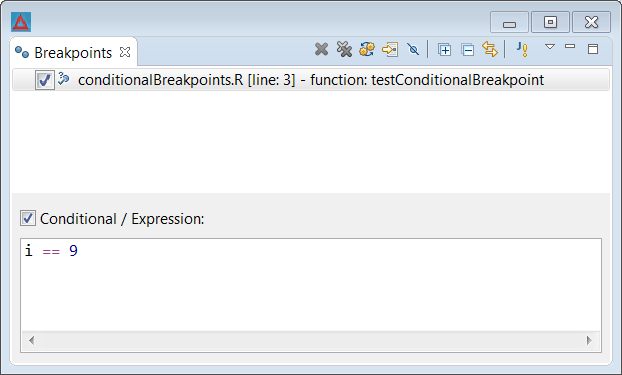The image size is (622, 375).
Task: Remove all breakpoints with the double-X icon
Action: pos(344,50)
